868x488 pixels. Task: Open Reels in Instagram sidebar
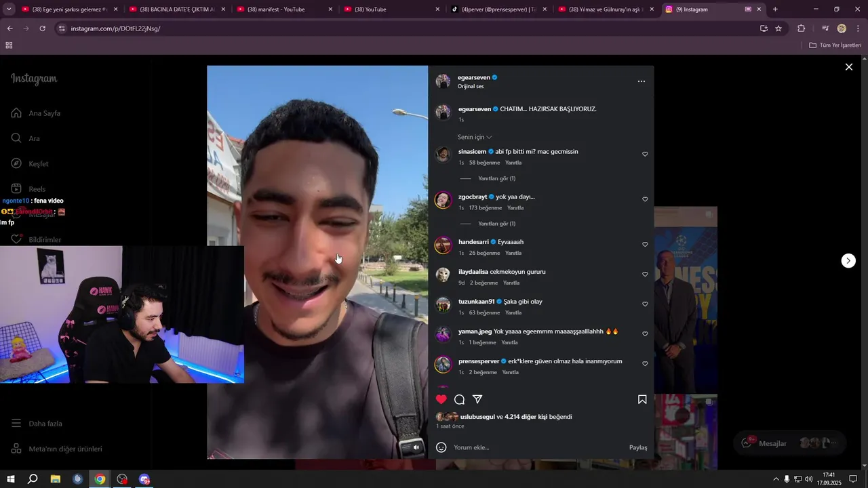[28, 189]
